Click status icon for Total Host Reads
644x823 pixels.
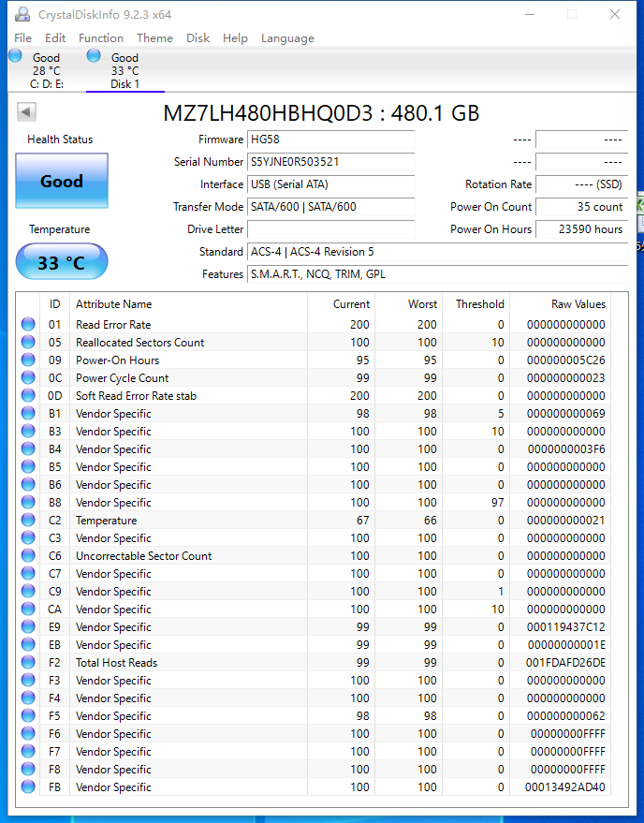tap(28, 663)
